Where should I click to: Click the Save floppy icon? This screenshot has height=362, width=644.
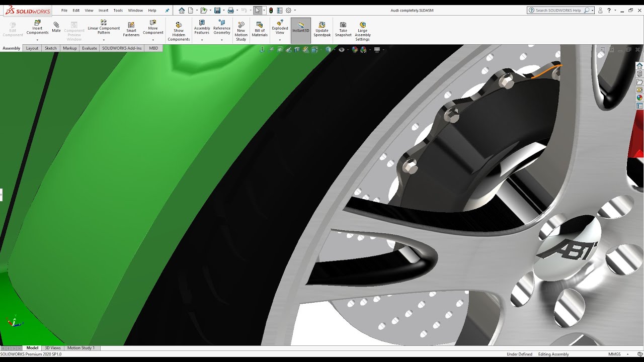coord(217,10)
